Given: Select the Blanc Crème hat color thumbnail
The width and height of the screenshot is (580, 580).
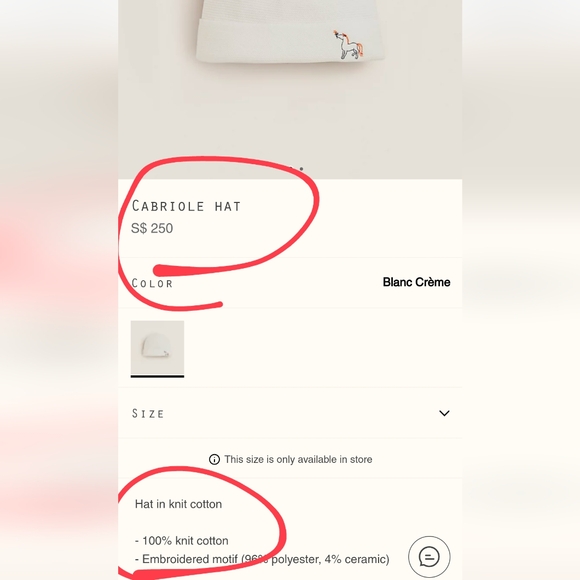Looking at the screenshot, I should 157,348.
